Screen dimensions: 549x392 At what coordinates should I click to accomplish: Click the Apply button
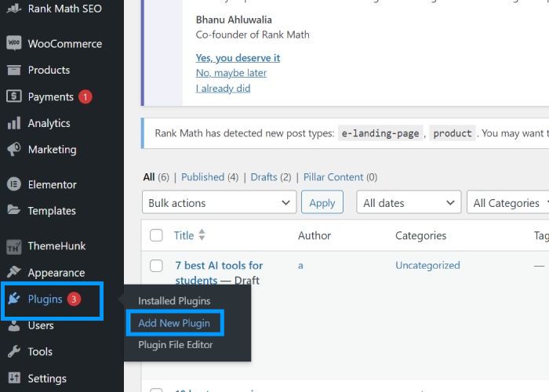pyautogui.click(x=322, y=202)
